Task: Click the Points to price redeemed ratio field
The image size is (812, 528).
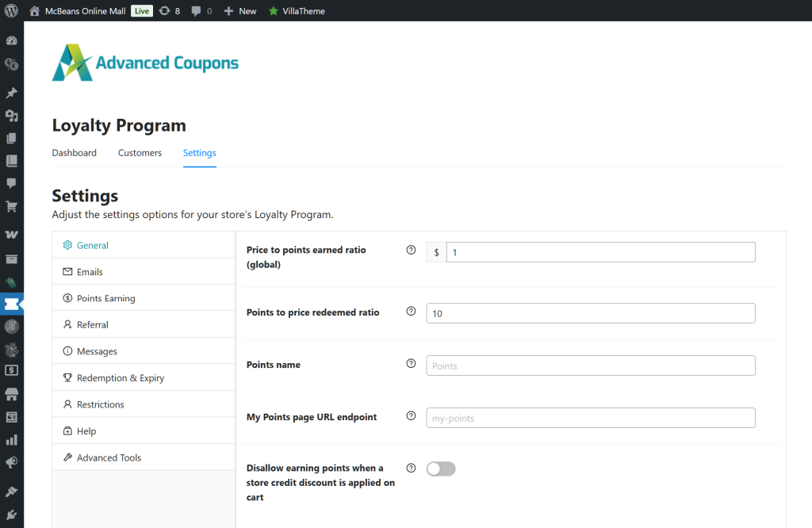Action: [x=590, y=313]
